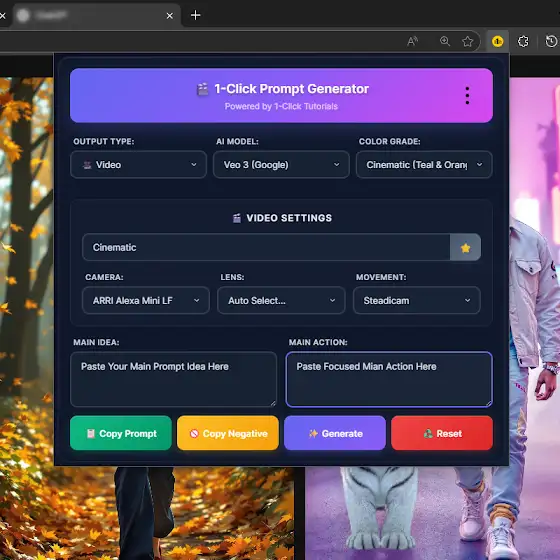Click the read aloud icon in address bar
Viewport: 560px width, 560px height.
point(412,41)
